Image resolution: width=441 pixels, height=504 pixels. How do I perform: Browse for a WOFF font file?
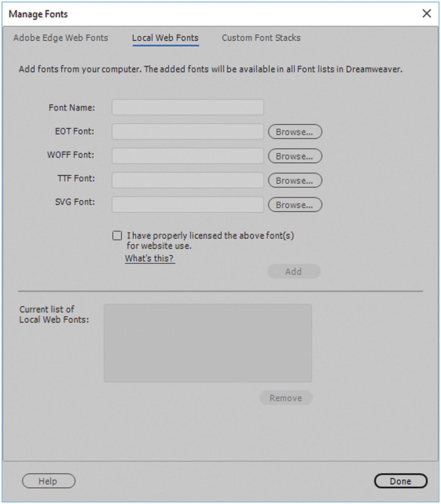coord(295,156)
